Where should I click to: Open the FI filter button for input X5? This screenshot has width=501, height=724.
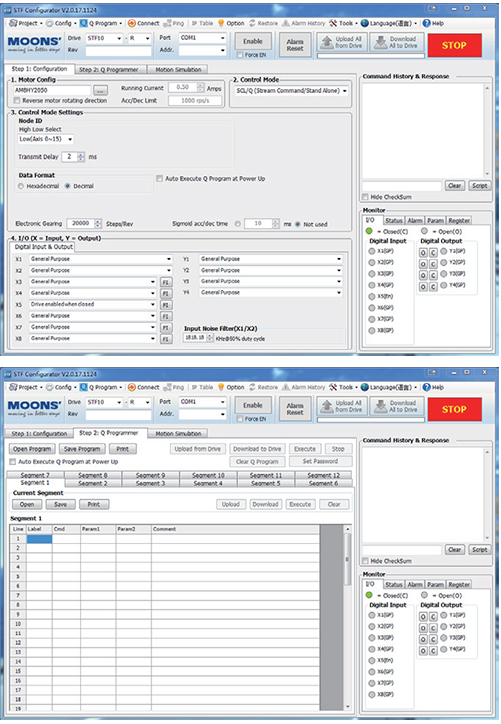click(165, 305)
